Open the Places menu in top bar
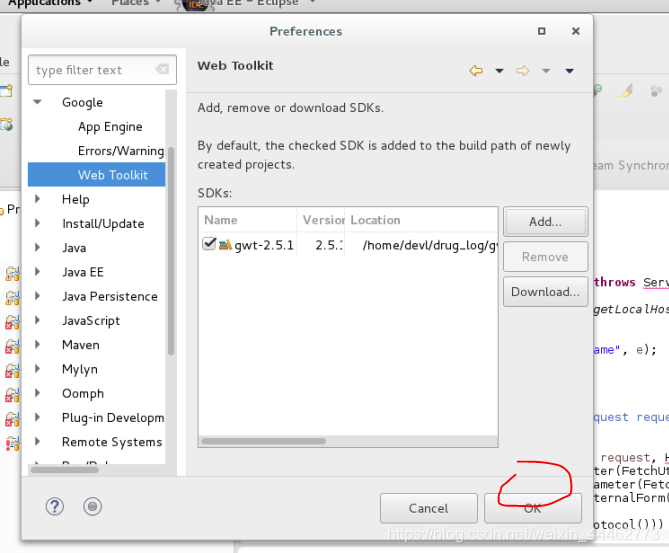 (136, 3)
